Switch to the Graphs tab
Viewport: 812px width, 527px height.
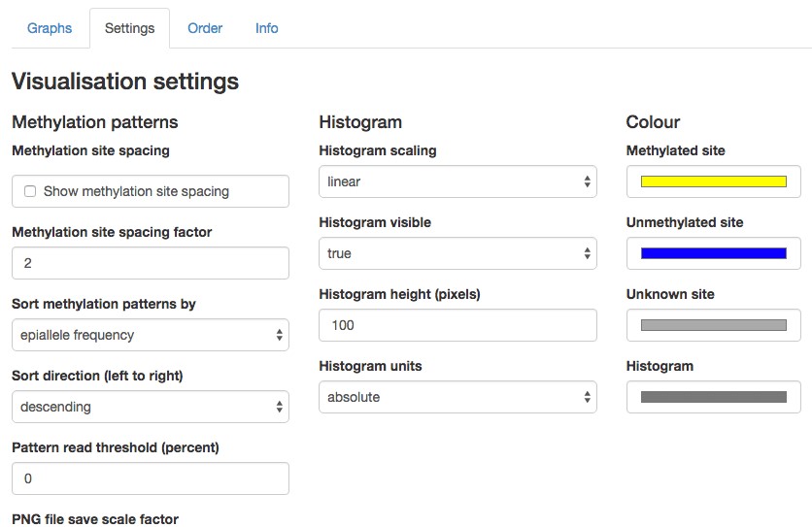pyautogui.click(x=50, y=28)
